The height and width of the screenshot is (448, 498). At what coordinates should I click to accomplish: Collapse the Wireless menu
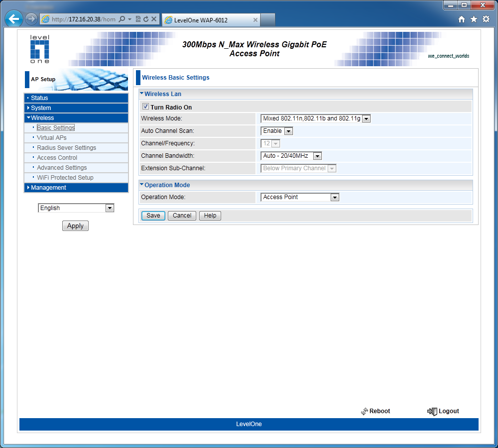pyautogui.click(x=76, y=118)
